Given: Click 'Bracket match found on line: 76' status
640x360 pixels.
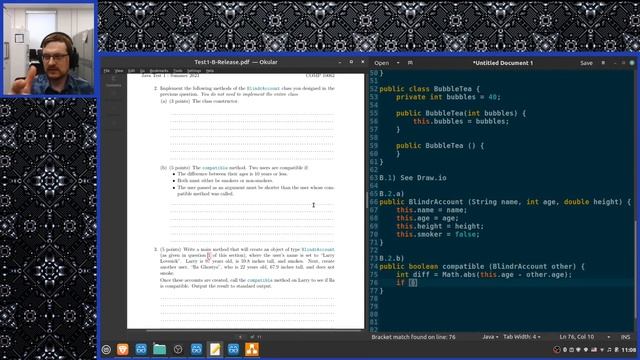Looking at the screenshot, I should (413, 337).
